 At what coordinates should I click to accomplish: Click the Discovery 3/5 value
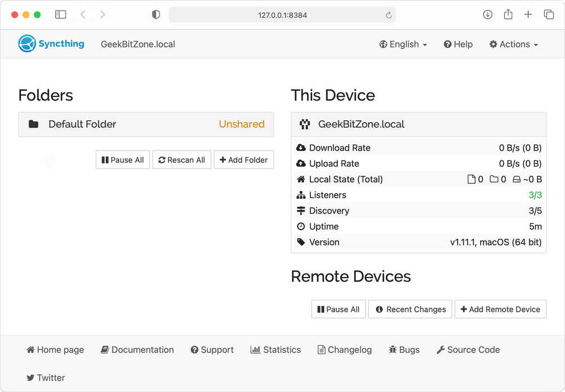tap(535, 211)
